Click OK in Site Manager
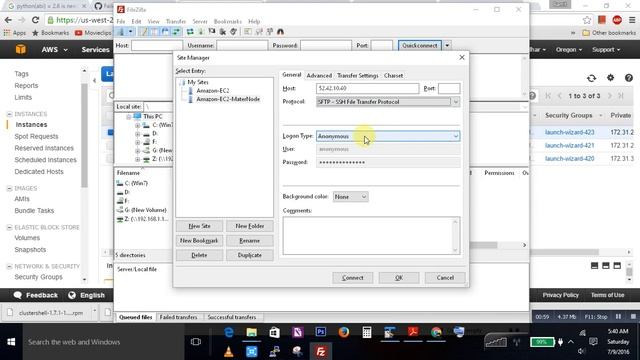This screenshot has height=360, width=640. click(399, 278)
